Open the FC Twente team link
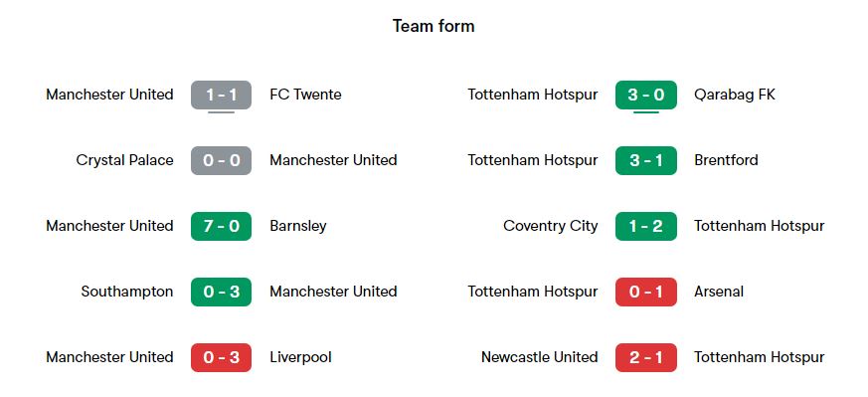This screenshot has height=397, width=868. (305, 95)
